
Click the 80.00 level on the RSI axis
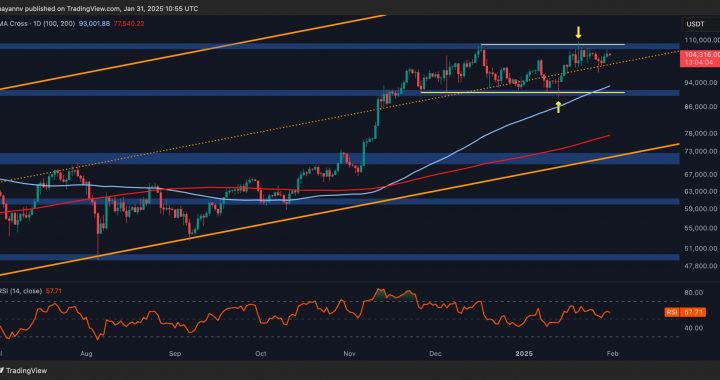tap(694, 292)
